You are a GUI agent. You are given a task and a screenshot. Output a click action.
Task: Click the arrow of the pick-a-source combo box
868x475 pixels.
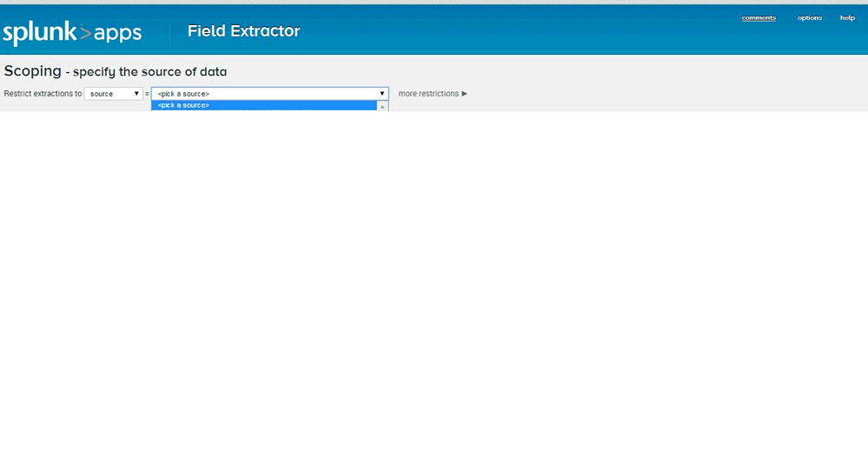[x=381, y=94]
